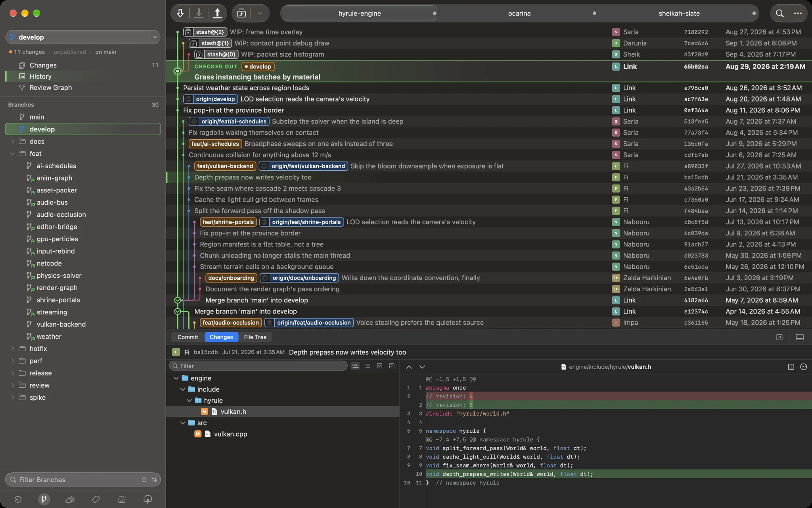Select vulkan.cpp in changed files tree
This screenshot has height=508, width=812.
point(282,434)
